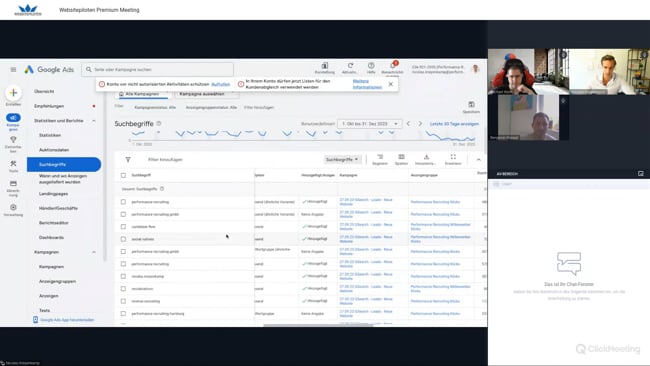Go to next date range arrow
650x366 pixels.
[x=420, y=124]
